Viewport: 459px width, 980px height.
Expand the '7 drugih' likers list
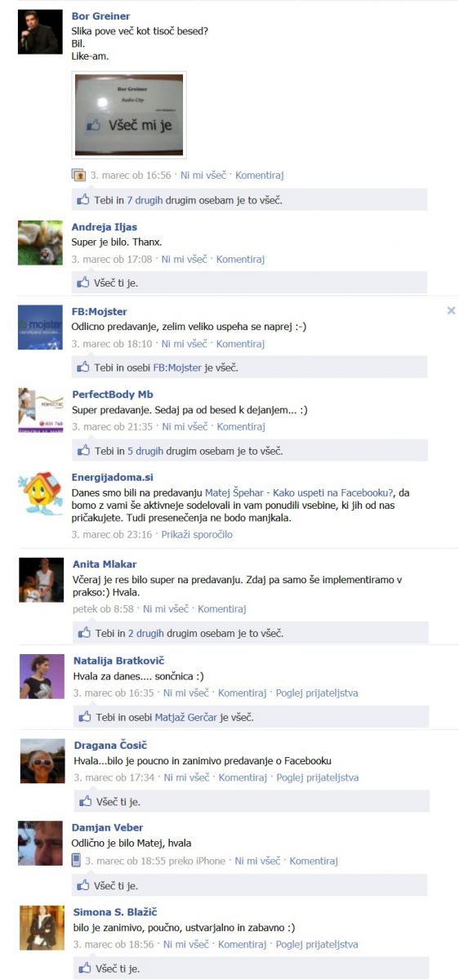tap(145, 199)
